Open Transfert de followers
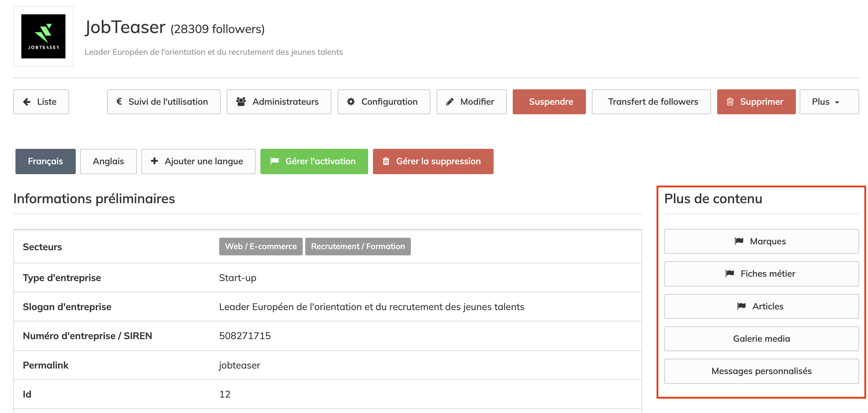 coord(651,102)
